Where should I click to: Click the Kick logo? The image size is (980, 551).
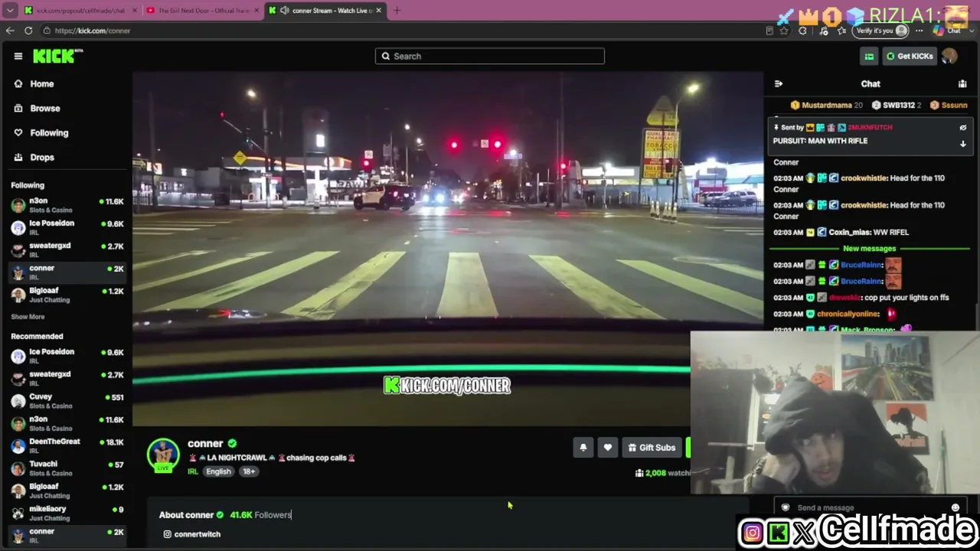point(57,56)
